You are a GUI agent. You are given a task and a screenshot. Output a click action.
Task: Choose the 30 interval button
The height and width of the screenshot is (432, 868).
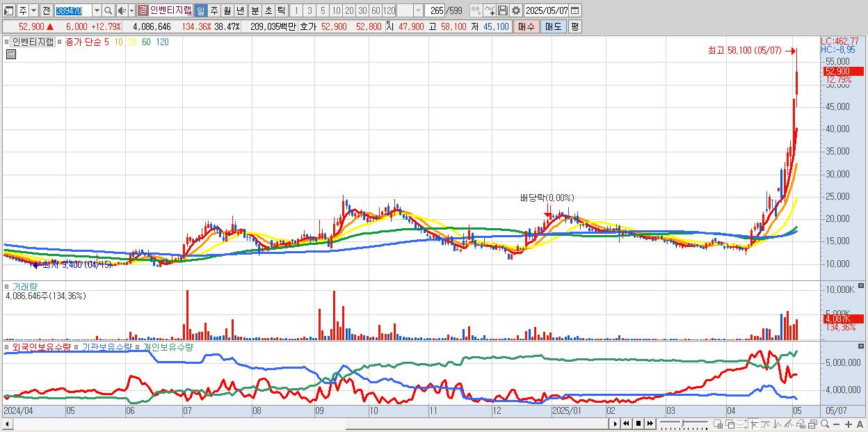(362, 10)
